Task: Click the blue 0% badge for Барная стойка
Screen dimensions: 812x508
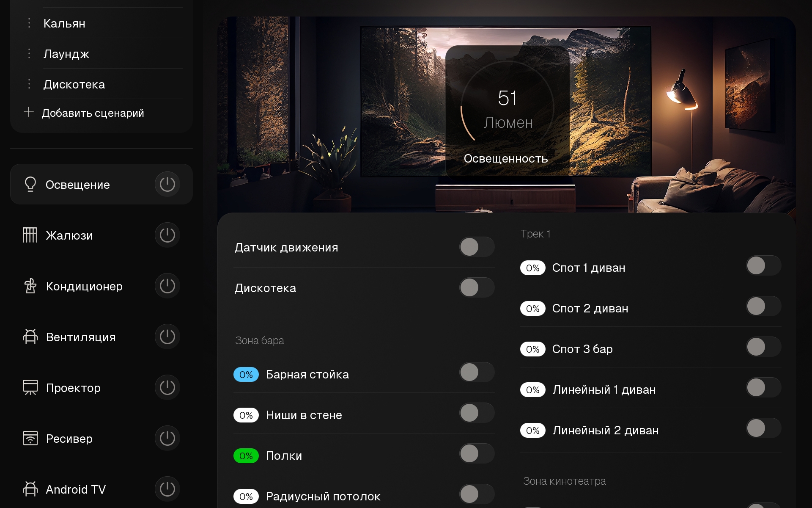Action: 246,375
